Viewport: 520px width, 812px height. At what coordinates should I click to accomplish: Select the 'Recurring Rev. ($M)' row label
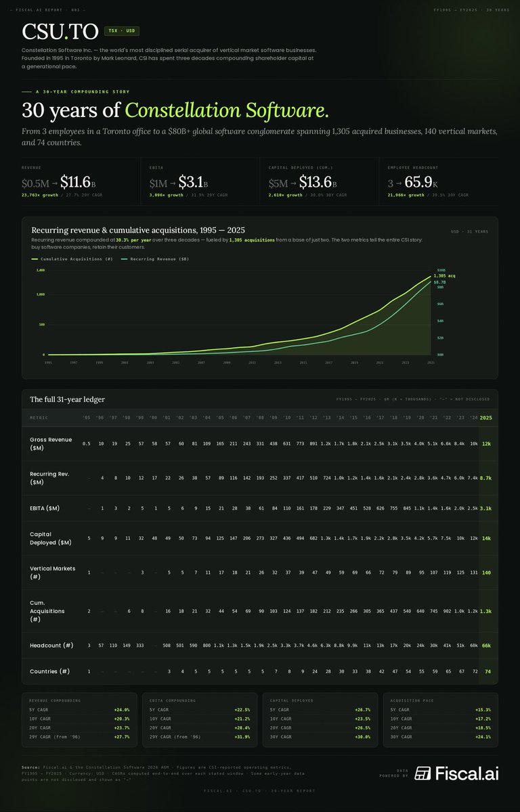click(49, 478)
